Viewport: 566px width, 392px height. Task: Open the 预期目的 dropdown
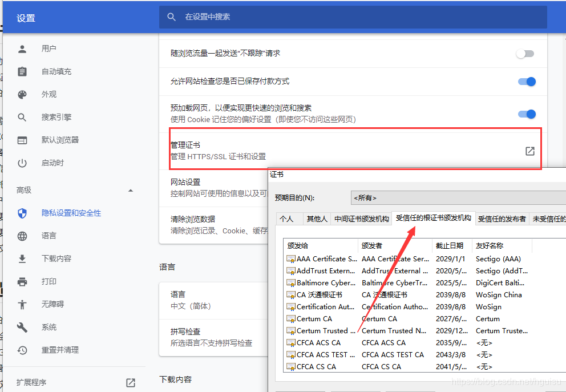point(458,198)
